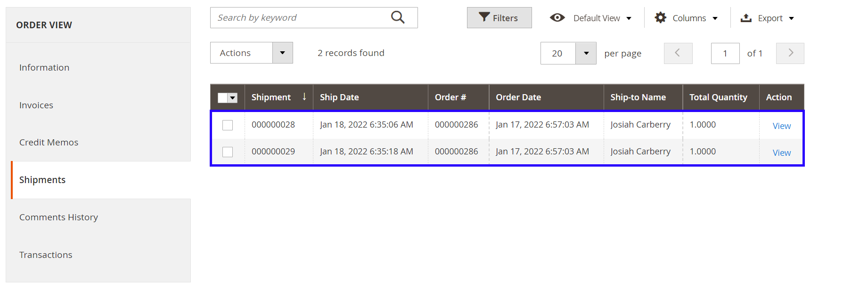
Task: Select checkbox for shipment 000000029
Action: [x=228, y=152]
